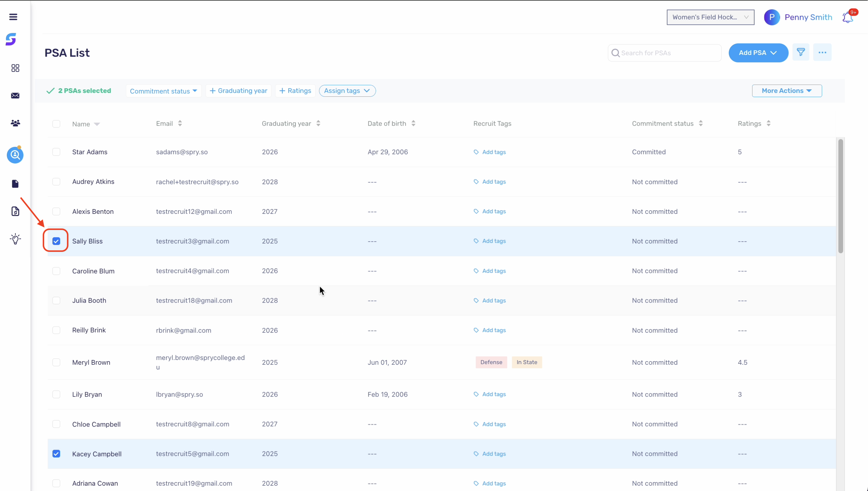Toggle the Name column sort arrow

(x=97, y=124)
